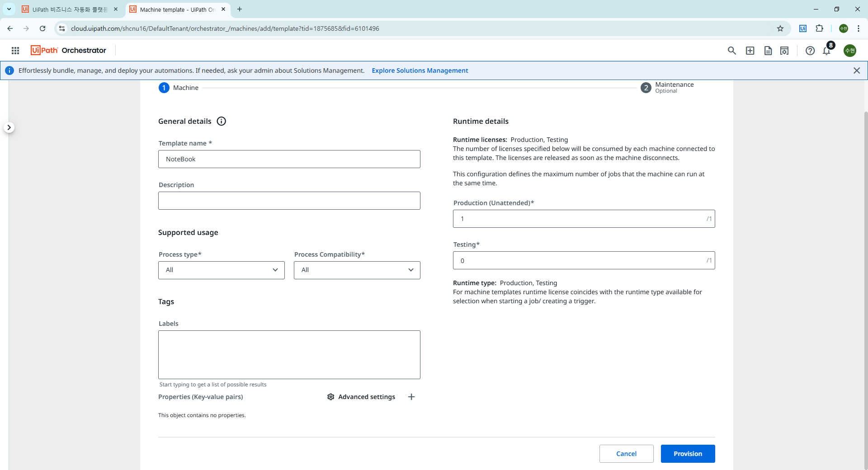868x470 pixels.
Task: Add a key-value property with plus icon
Action: 411,397
